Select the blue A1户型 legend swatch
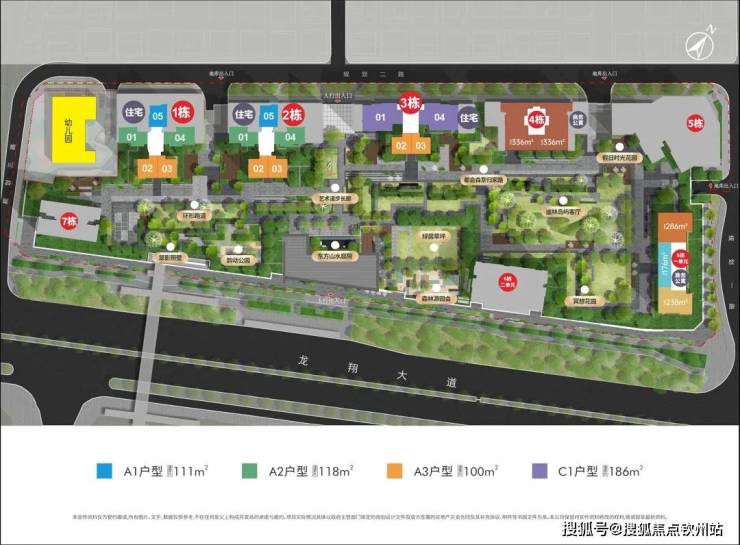 pyautogui.click(x=104, y=471)
